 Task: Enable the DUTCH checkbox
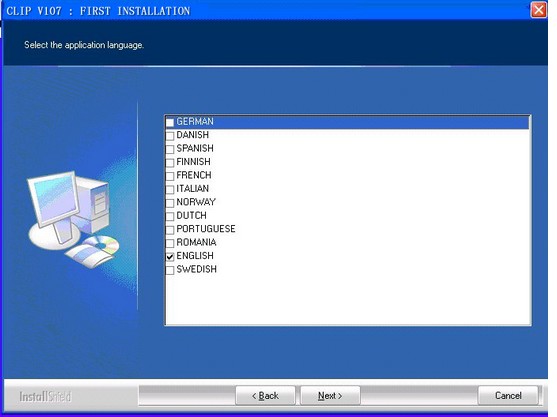click(170, 216)
